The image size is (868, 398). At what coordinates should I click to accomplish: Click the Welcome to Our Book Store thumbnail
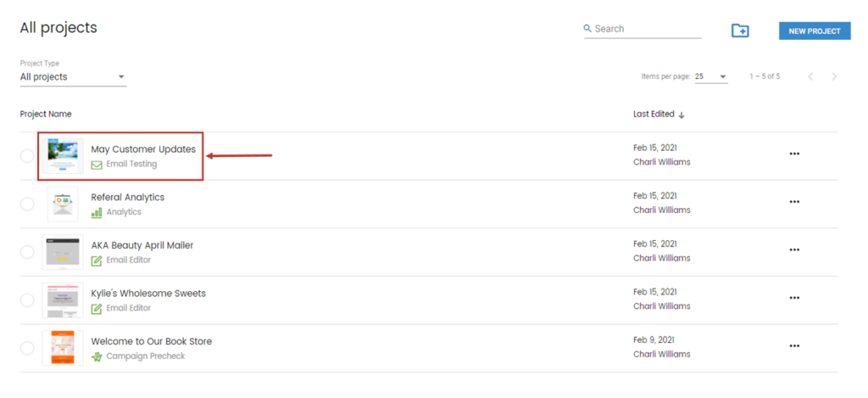(x=63, y=348)
